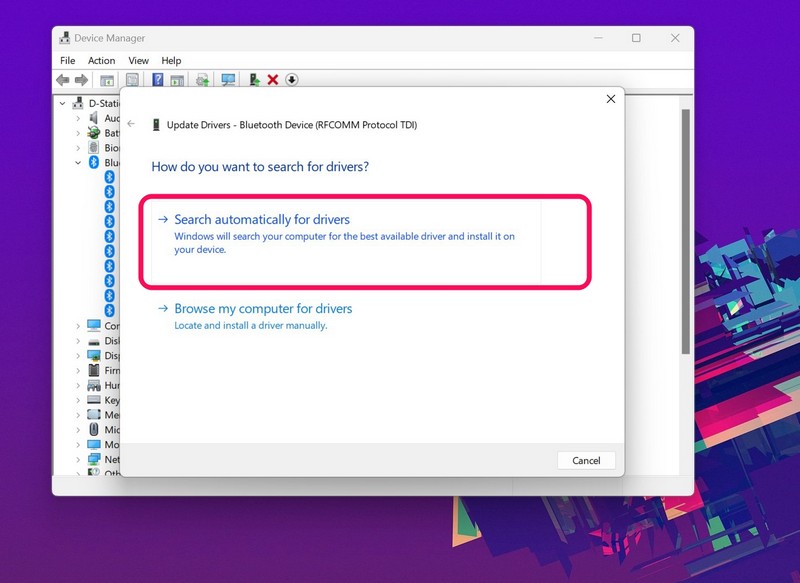Collapse the Bluetooth category in the tree
The height and width of the screenshot is (583, 800).
tap(78, 162)
